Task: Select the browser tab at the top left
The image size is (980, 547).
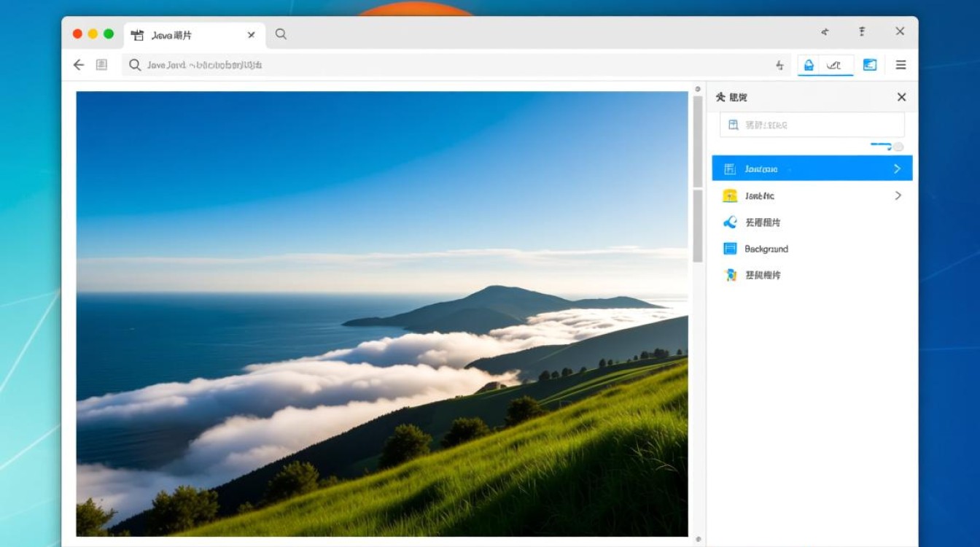Action: (186, 34)
